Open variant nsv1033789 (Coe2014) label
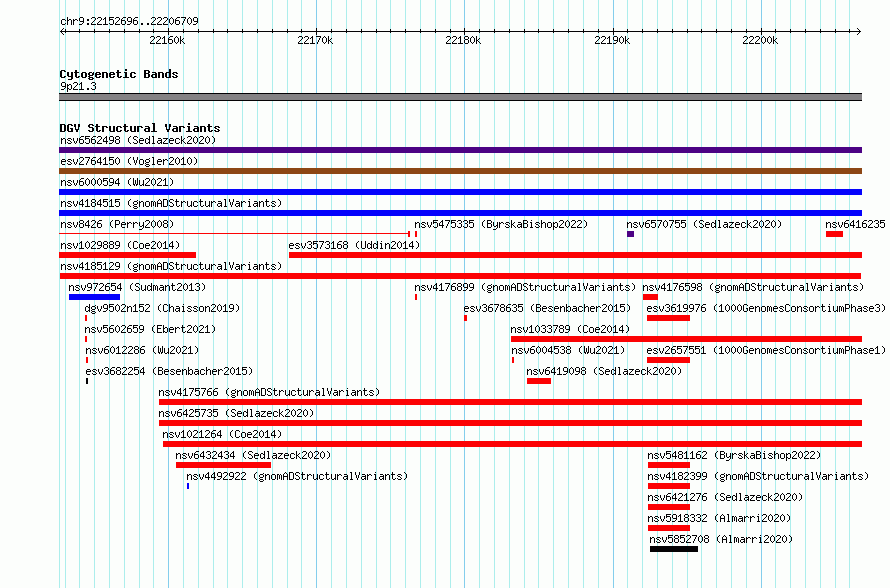This screenshot has height=588, width=890. (x=570, y=329)
